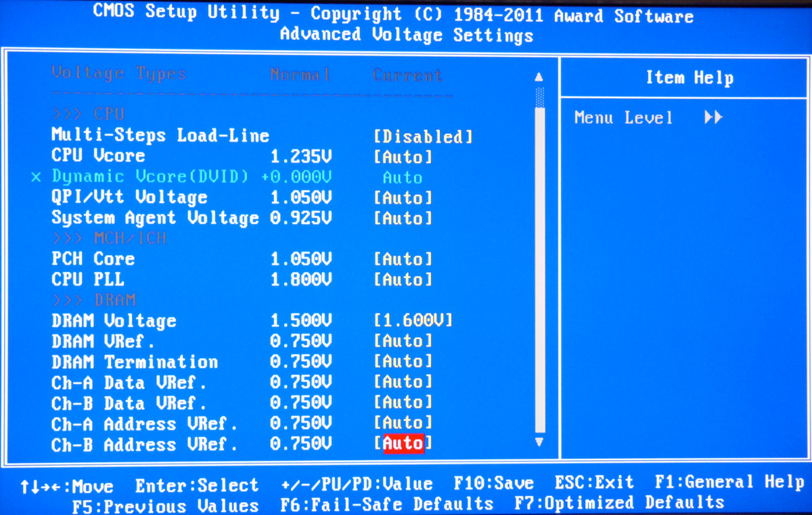
Task: Select System Agent Voltage label
Action: (x=155, y=218)
